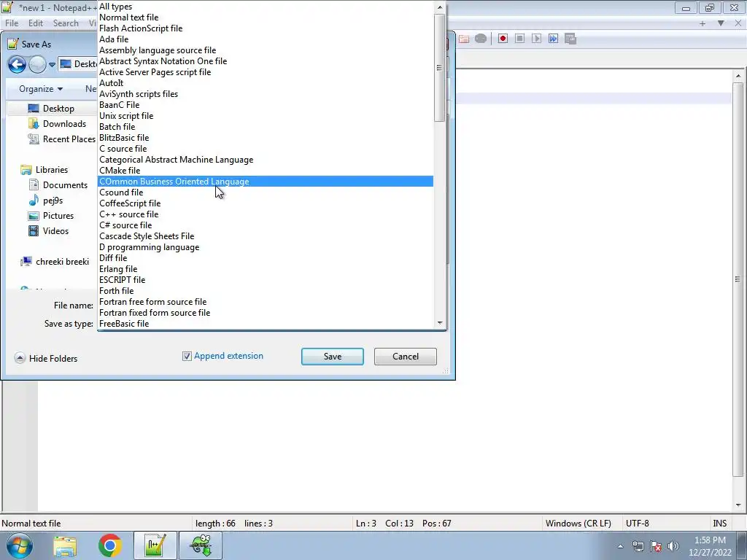The height and width of the screenshot is (560, 747).
Task: Click the type list scrollbar up arrow
Action: click(440, 7)
